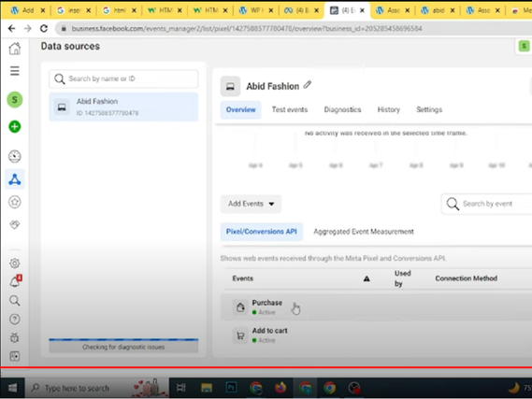Screen dimensions: 532x399
Task: Sort events by the warning triangle column
Action: 367,278
